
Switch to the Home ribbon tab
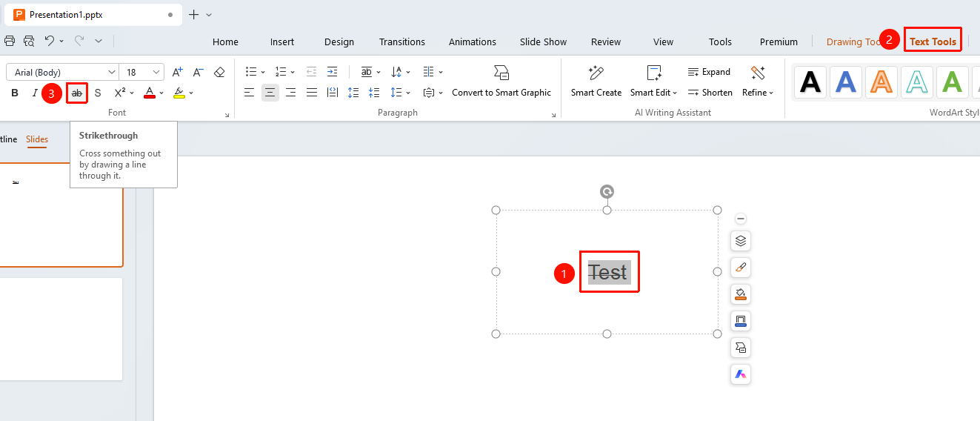(225, 42)
